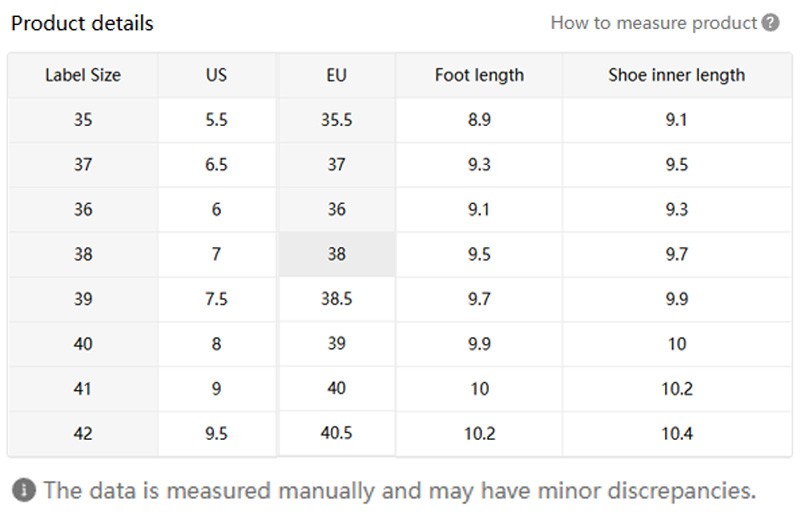Click the question mark help icon

(x=770, y=23)
